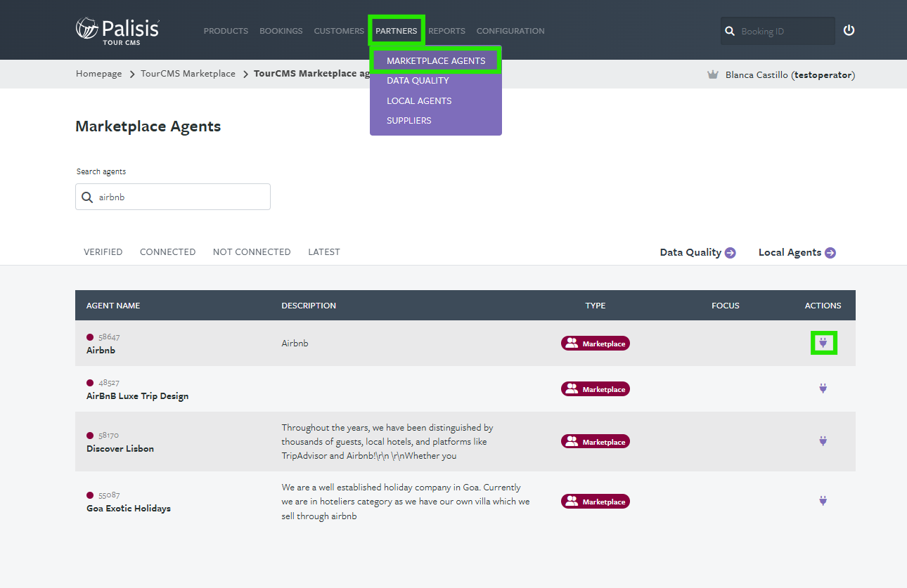Click the power logout icon
Screen dimensions: 907x588
coord(849,30)
